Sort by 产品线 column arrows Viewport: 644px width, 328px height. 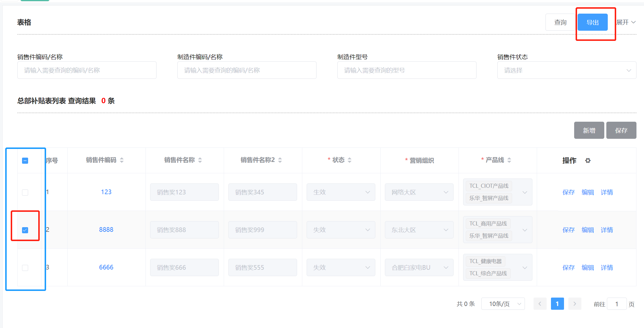[509, 160]
